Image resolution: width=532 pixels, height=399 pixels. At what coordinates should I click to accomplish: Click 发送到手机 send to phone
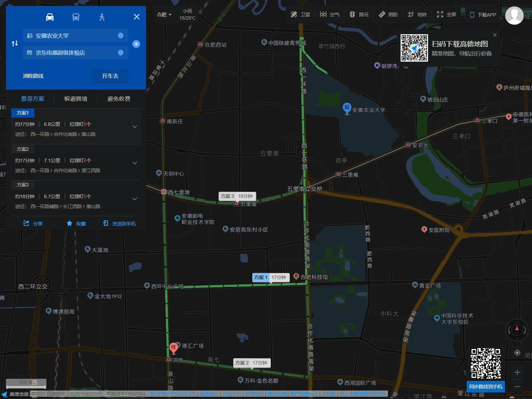[119, 224]
